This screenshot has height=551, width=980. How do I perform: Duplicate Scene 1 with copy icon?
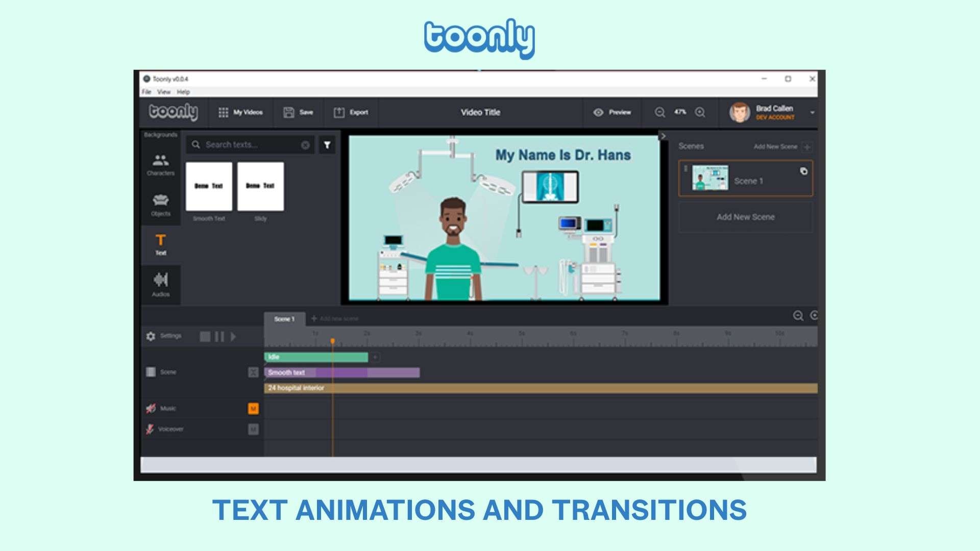pyautogui.click(x=803, y=171)
